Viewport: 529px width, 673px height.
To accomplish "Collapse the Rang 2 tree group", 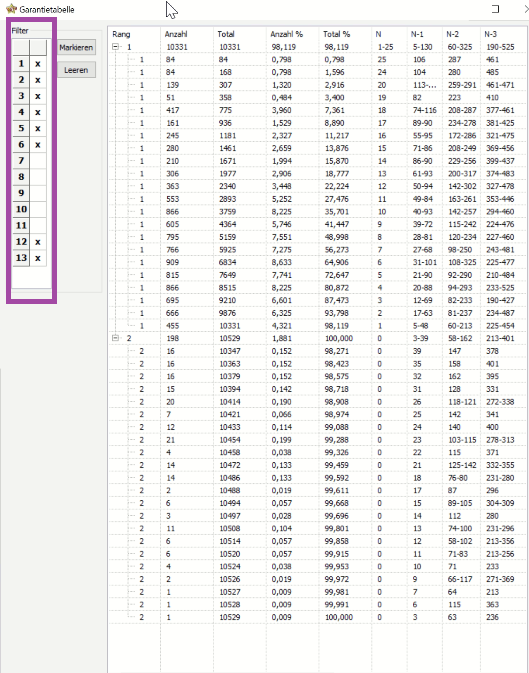I will point(116,338).
